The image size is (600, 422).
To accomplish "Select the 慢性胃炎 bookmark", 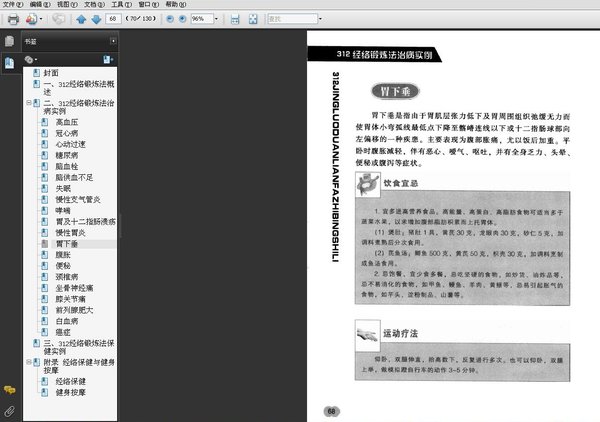I will (70, 233).
